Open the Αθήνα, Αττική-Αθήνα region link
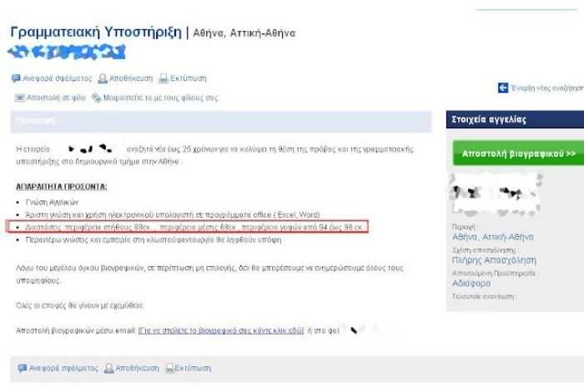This screenshot has width=584, height=392. [x=493, y=237]
